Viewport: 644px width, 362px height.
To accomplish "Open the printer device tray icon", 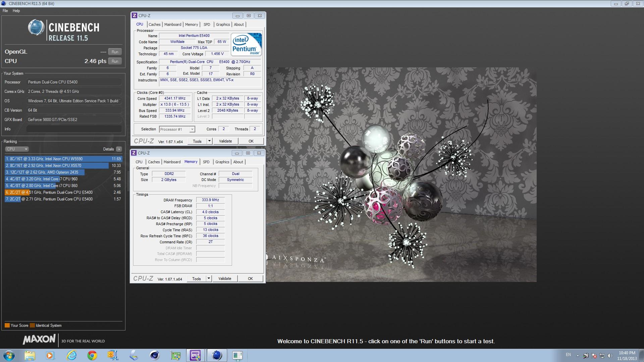I will (586, 356).
